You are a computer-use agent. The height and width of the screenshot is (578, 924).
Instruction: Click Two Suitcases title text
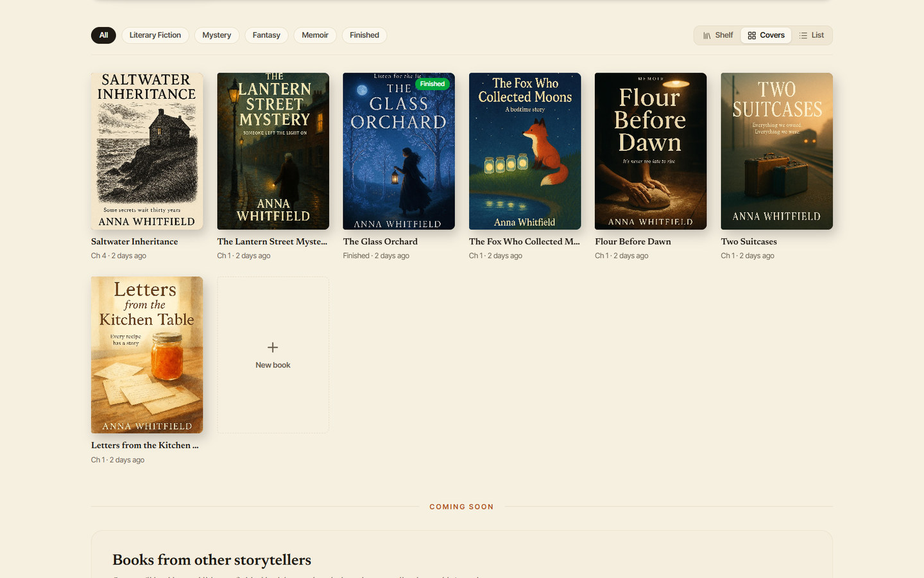coord(749,241)
